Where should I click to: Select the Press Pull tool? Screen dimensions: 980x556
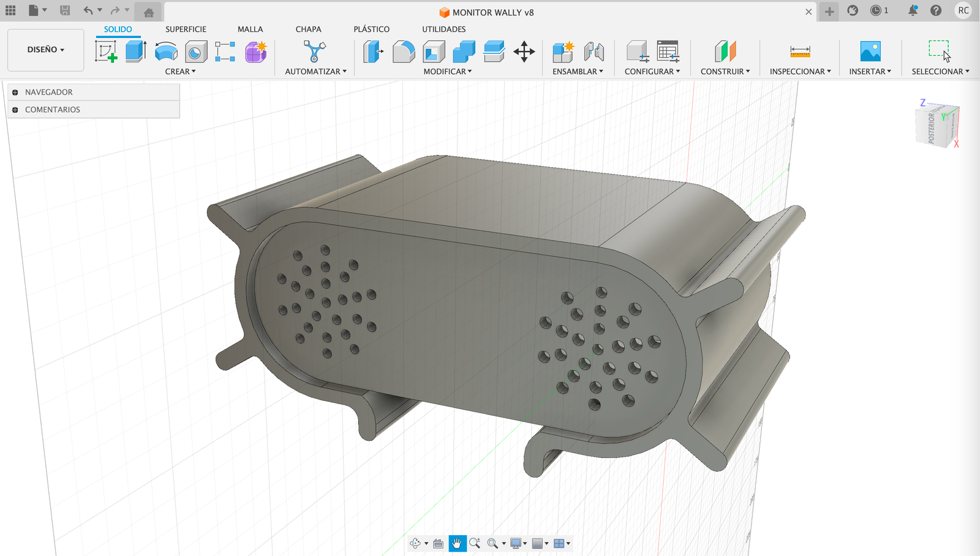[373, 51]
